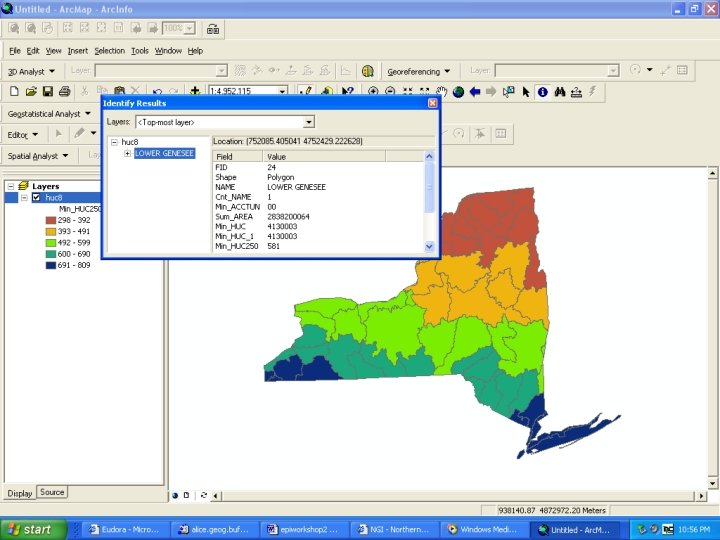This screenshot has height=540, width=720.
Task: Expand the LOWER GENESEE tree node
Action: tap(128, 153)
